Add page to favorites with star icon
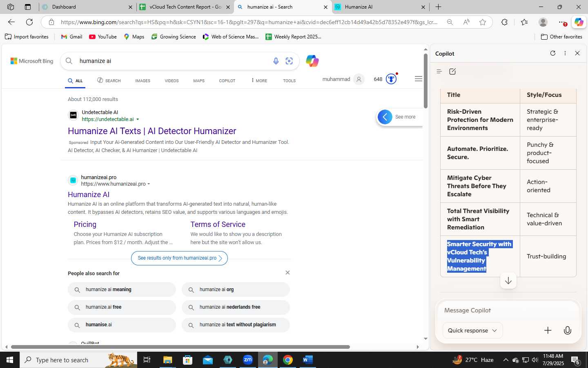The image size is (588, 368). point(483,22)
